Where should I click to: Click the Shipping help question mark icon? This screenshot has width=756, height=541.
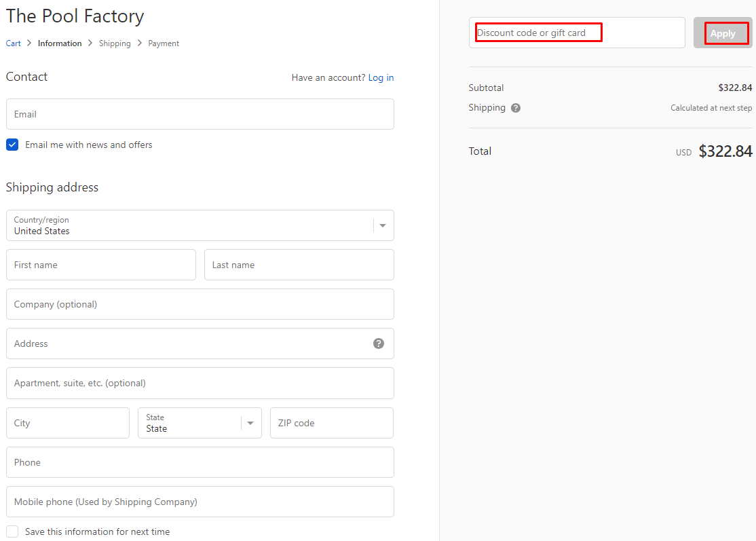pos(516,108)
